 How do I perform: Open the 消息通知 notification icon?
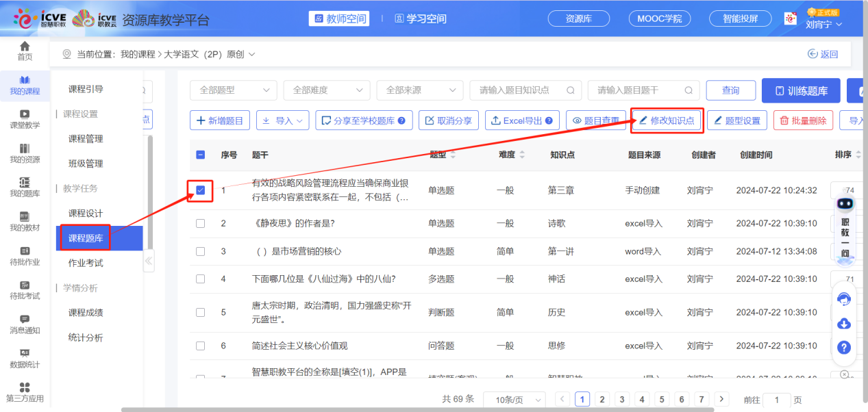(25, 318)
